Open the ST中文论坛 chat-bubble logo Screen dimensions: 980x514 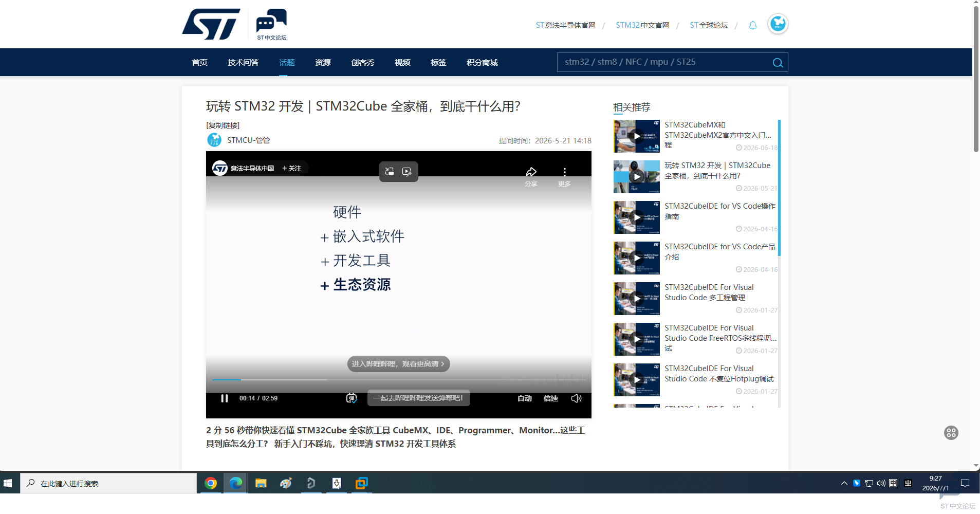(x=271, y=24)
